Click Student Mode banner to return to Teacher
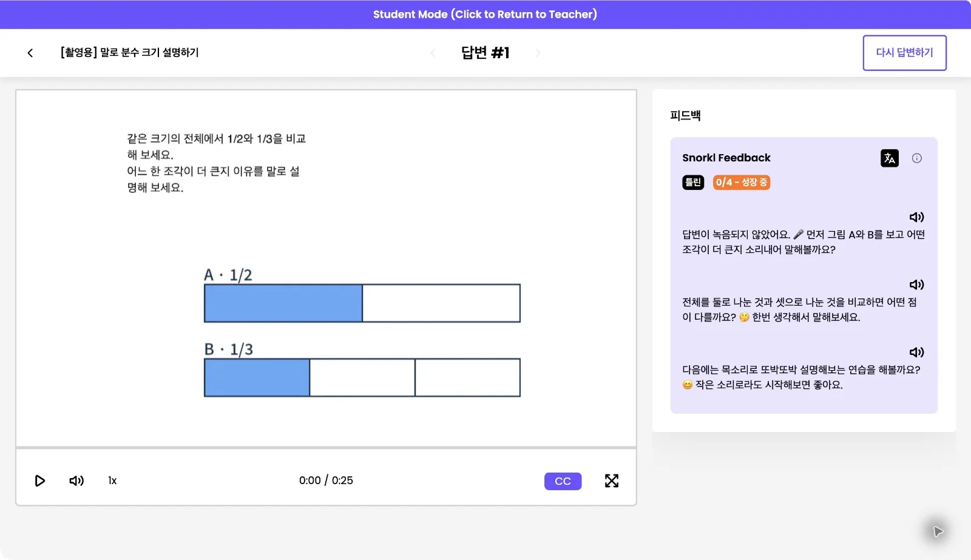This screenshot has height=560, width=971. coord(486,14)
